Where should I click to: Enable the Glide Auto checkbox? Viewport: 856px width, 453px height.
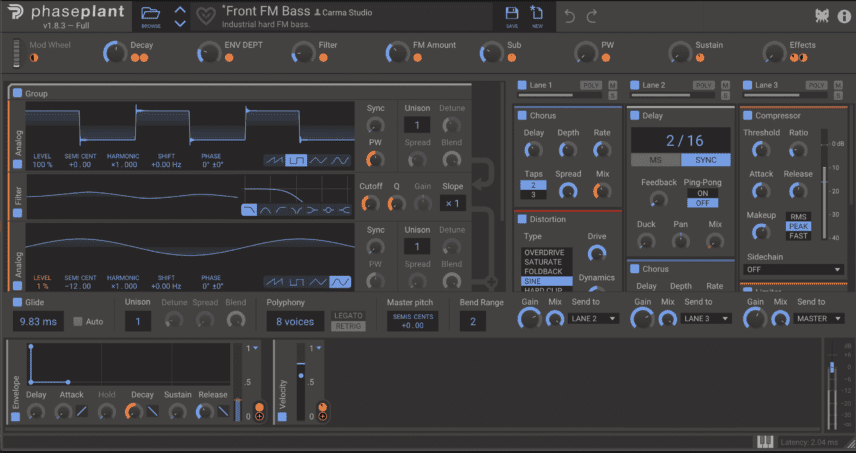coord(78,321)
